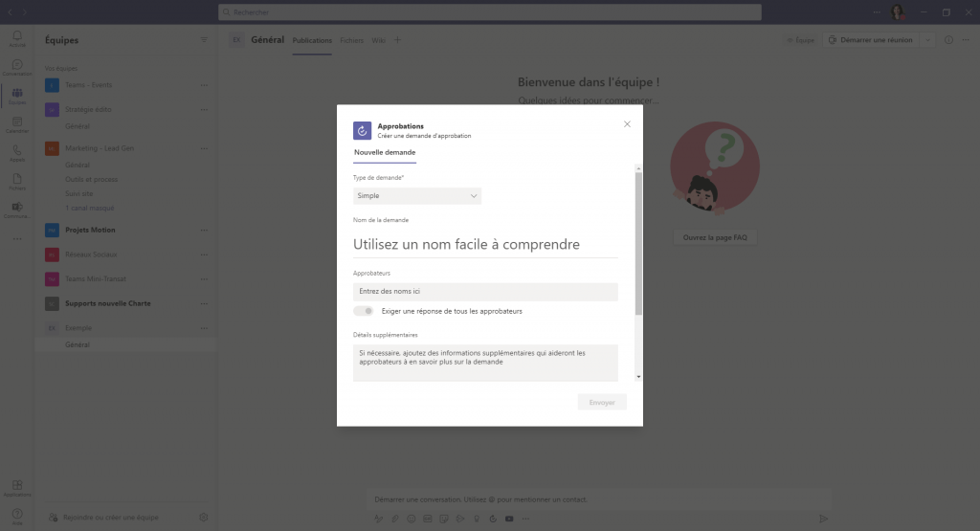Switch to the Fichiers tab in channel
Screen dimensions: 980x531
click(x=351, y=40)
